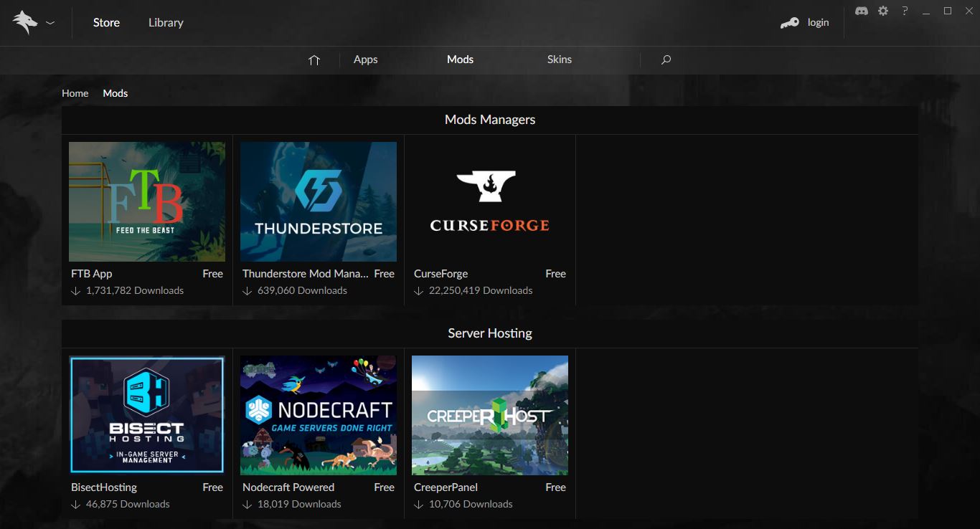Open the FTB App thumbnail
This screenshot has height=529, width=980.
(x=147, y=201)
